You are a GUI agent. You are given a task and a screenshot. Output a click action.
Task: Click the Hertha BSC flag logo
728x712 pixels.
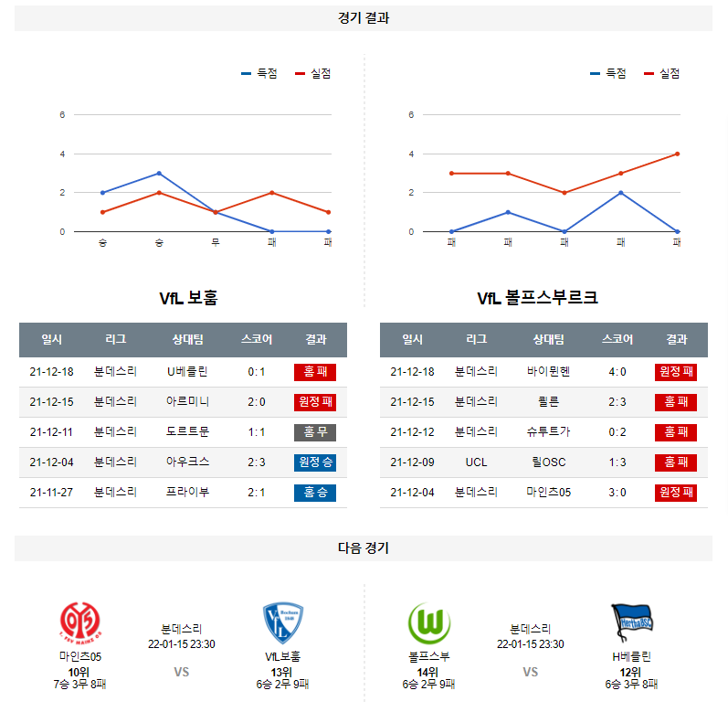[631, 622]
